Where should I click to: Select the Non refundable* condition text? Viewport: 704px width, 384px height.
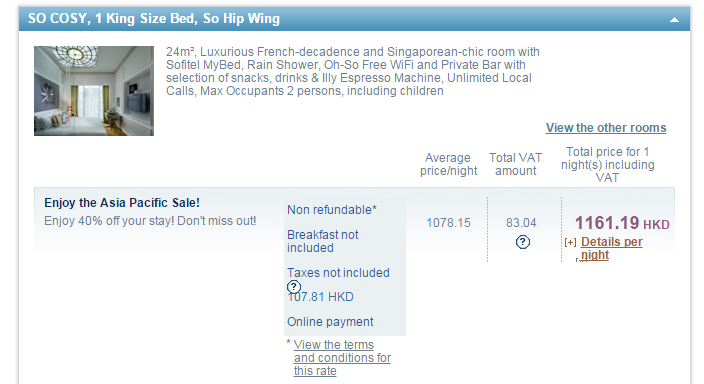click(332, 210)
